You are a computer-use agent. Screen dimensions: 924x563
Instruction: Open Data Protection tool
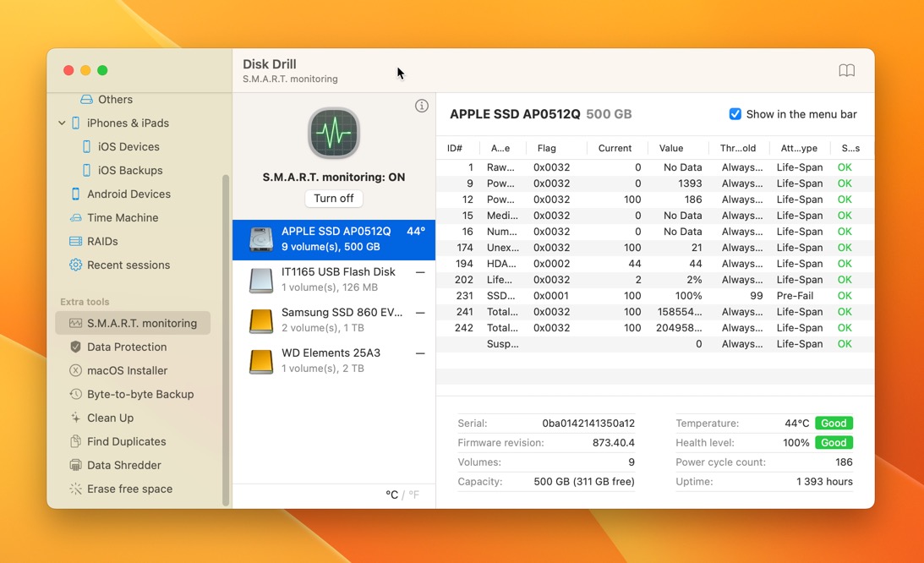[127, 347]
